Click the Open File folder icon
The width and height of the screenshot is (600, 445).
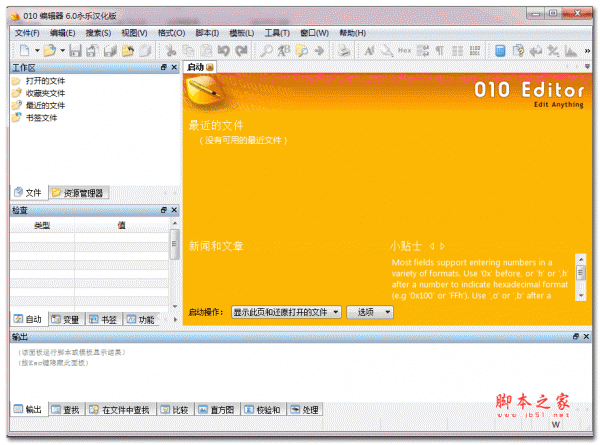tap(50, 50)
